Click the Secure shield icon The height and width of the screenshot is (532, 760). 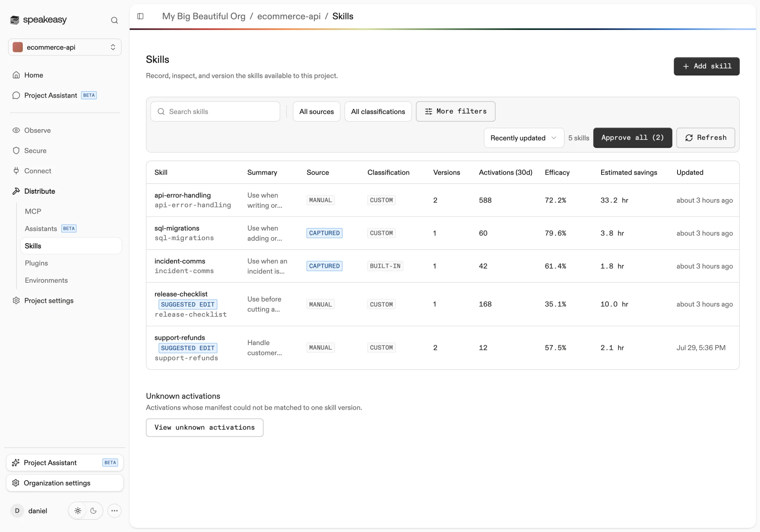(x=16, y=150)
